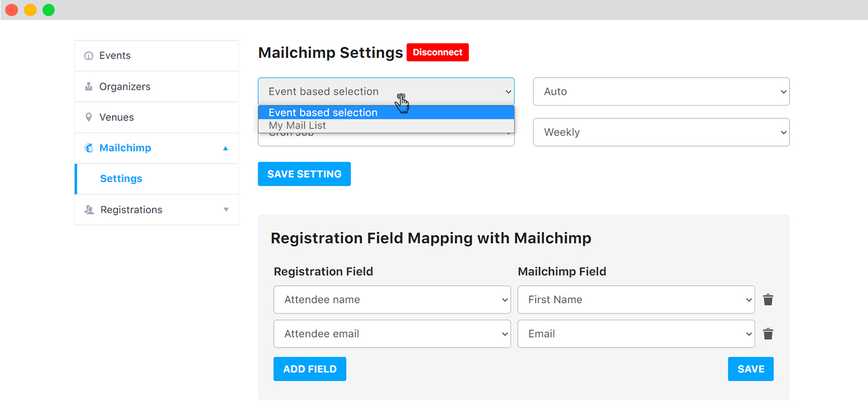Click the red Disconnect button
This screenshot has height=409, width=868.
(438, 52)
